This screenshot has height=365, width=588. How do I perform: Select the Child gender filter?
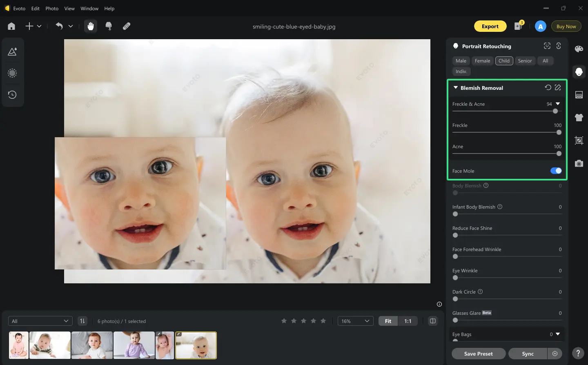(504, 60)
